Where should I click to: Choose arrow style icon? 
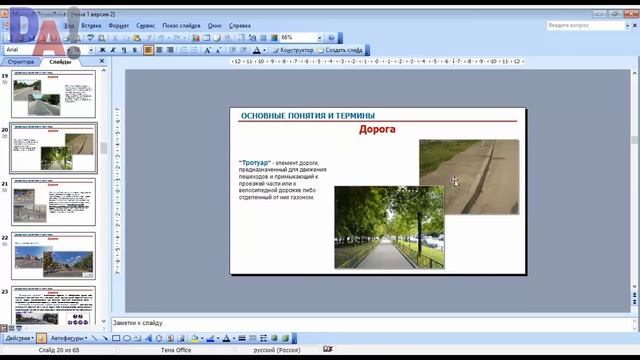[x=263, y=338]
